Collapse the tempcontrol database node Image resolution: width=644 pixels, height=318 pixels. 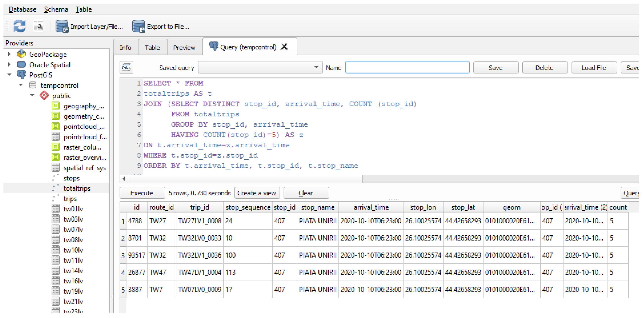[x=21, y=85]
